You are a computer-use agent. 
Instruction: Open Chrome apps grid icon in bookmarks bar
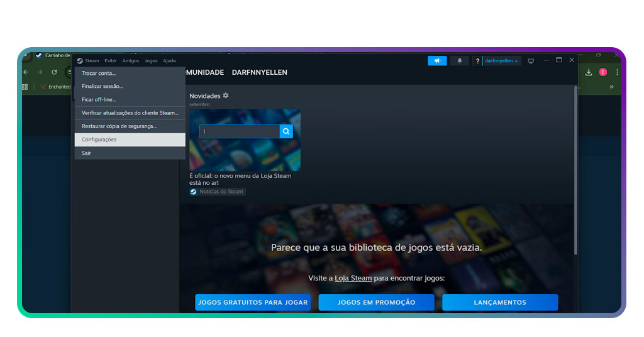coord(25,87)
